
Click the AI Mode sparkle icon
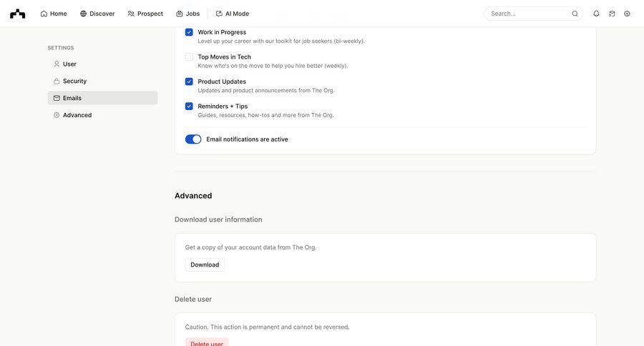(219, 14)
